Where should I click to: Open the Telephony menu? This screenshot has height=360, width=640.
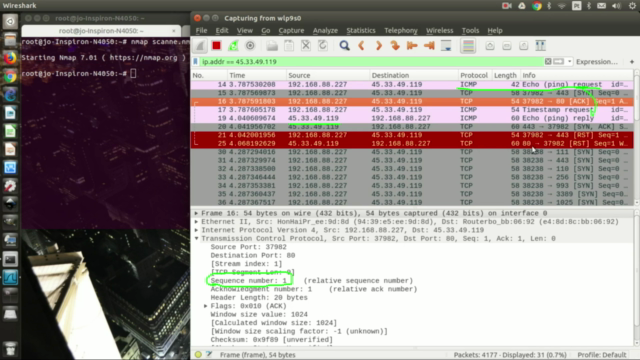401,31
